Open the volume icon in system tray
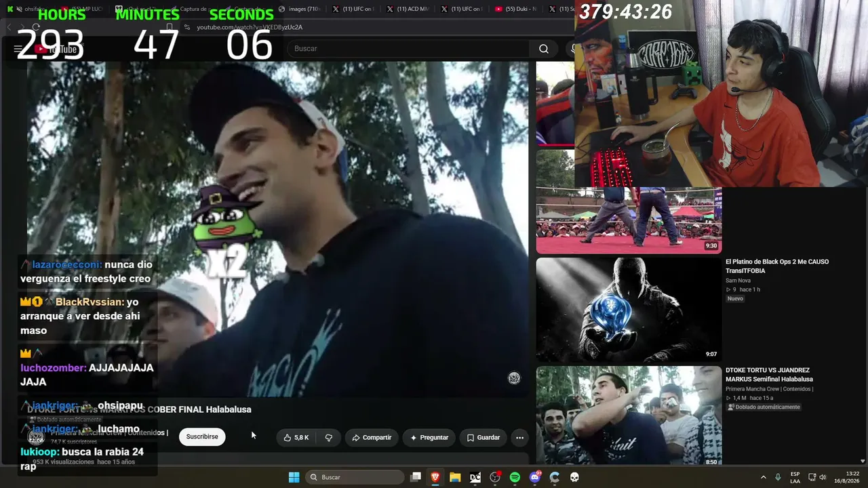Viewport: 868px width, 488px height. pyautogui.click(x=823, y=477)
